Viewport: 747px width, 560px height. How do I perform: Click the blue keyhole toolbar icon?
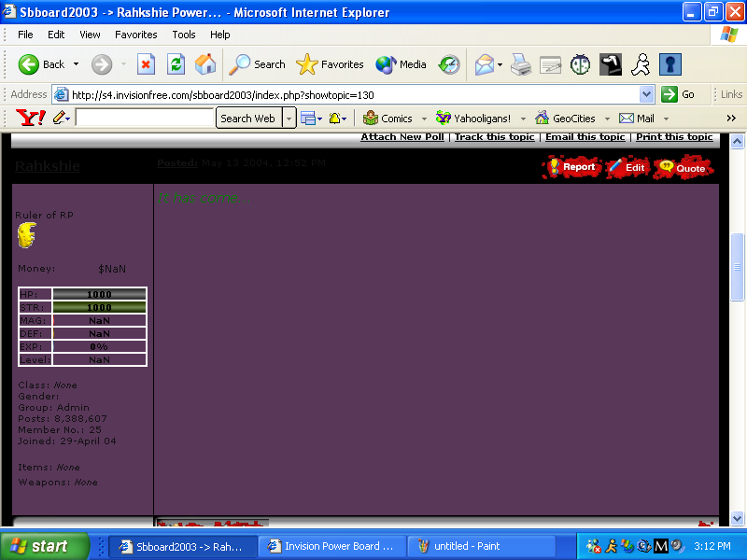(x=670, y=64)
